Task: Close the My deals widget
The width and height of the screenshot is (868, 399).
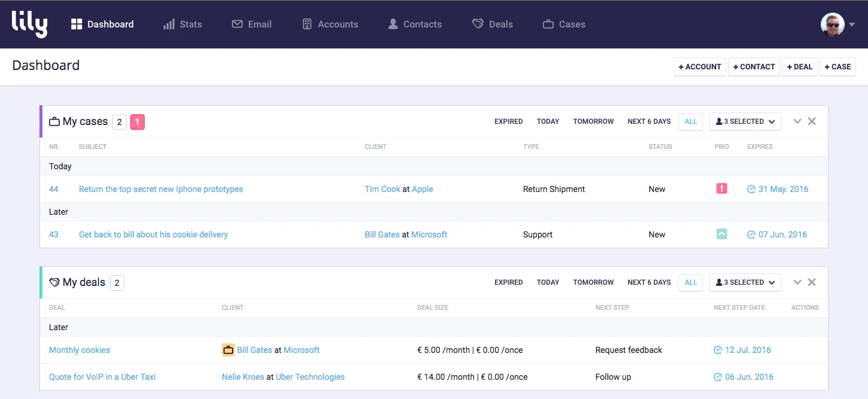Action: point(812,282)
